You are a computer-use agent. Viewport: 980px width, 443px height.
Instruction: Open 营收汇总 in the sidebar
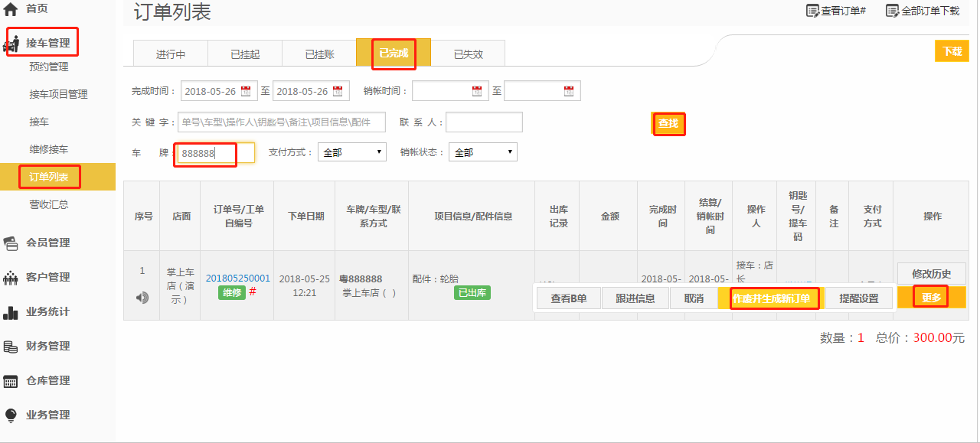pos(49,204)
